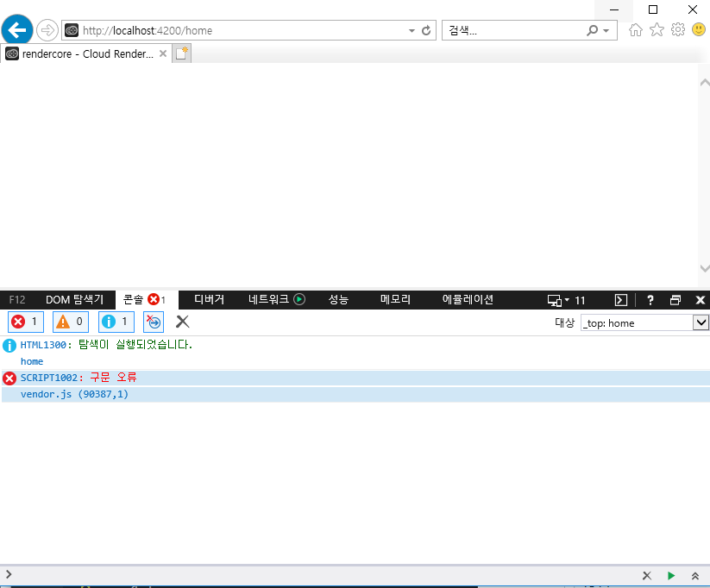Viewport: 710px width, 588px height.
Task: Open Internet Explorer settings gear
Action: pyautogui.click(x=677, y=29)
